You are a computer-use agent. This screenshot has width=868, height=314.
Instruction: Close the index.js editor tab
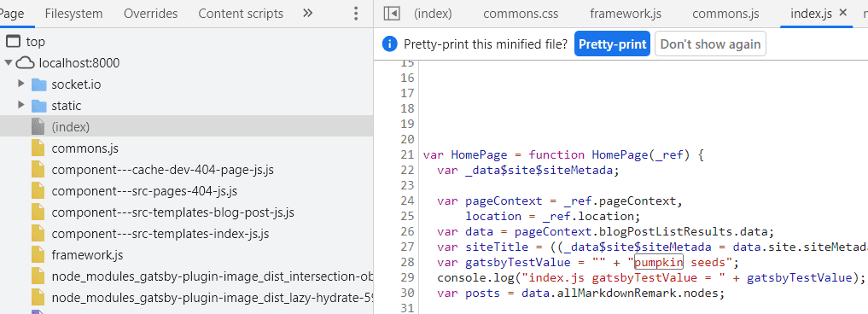click(843, 12)
